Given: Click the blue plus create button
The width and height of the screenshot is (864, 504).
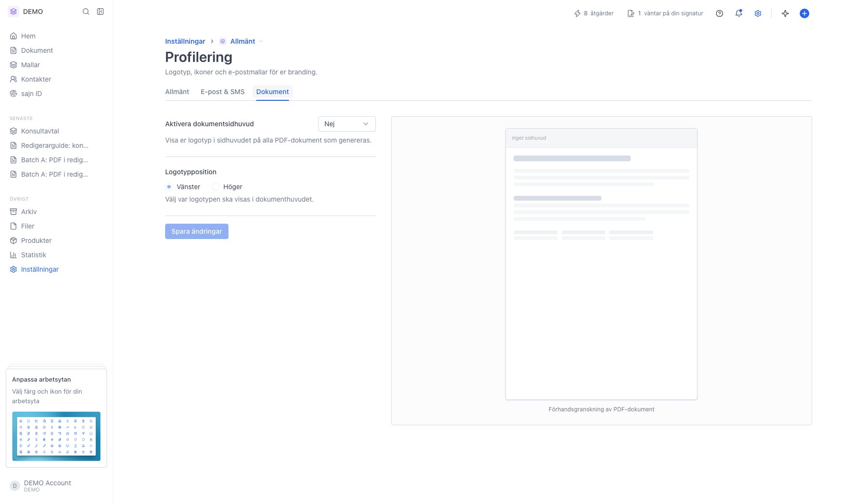Looking at the screenshot, I should (x=804, y=13).
